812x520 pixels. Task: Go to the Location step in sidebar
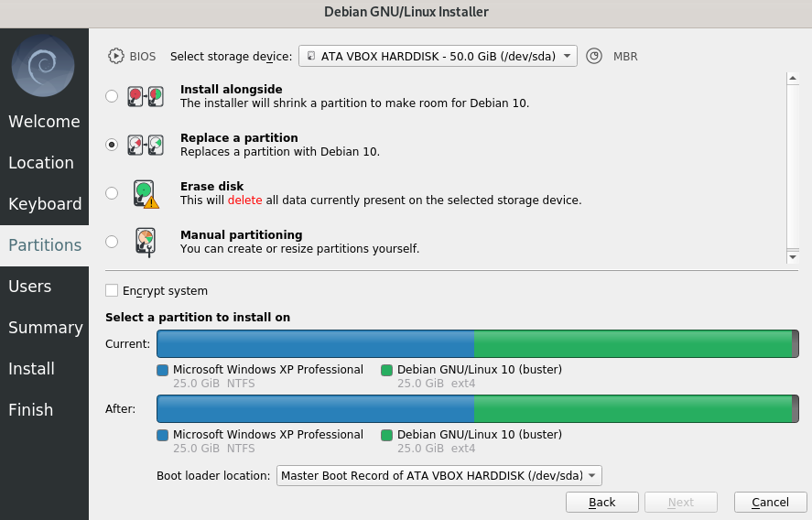[x=44, y=163]
